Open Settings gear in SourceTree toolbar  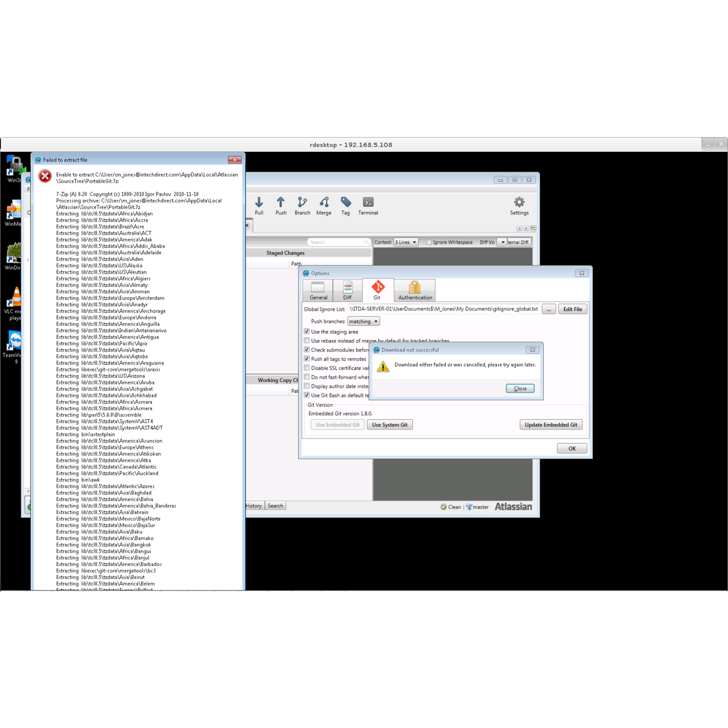(x=519, y=206)
